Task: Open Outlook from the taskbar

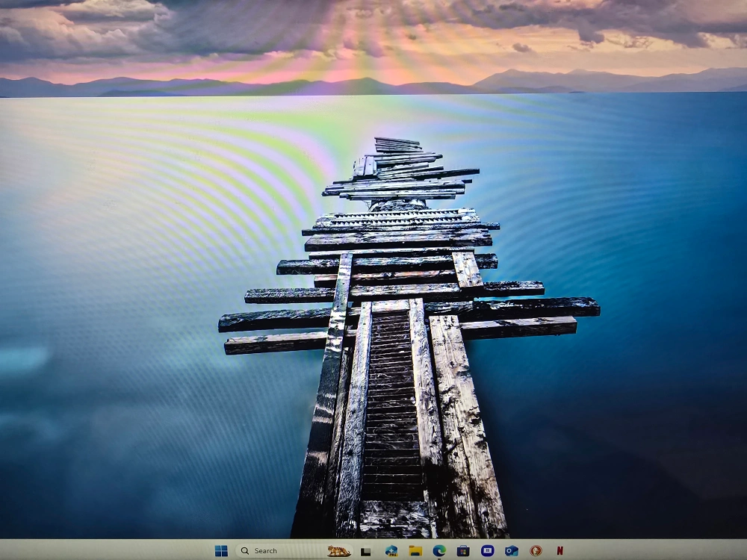Action: pyautogui.click(x=512, y=551)
